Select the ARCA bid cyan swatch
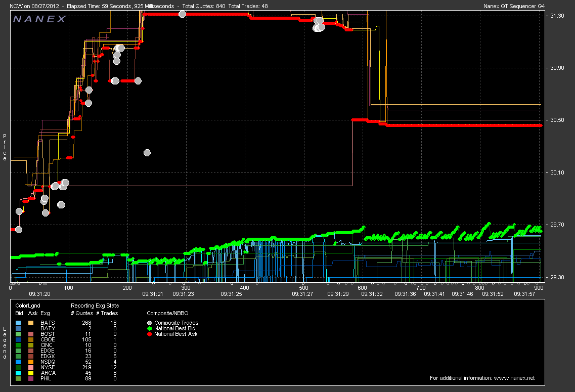The width and height of the screenshot is (575, 392). click(18, 373)
